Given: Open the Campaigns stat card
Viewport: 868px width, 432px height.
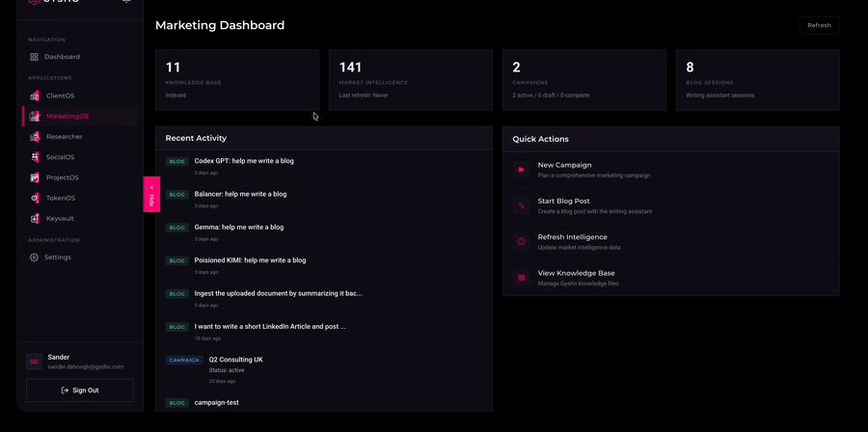Looking at the screenshot, I should [x=584, y=80].
